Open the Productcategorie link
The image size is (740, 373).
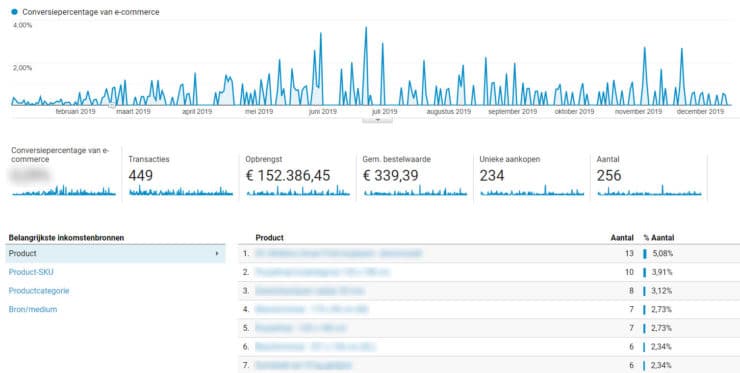(39, 291)
